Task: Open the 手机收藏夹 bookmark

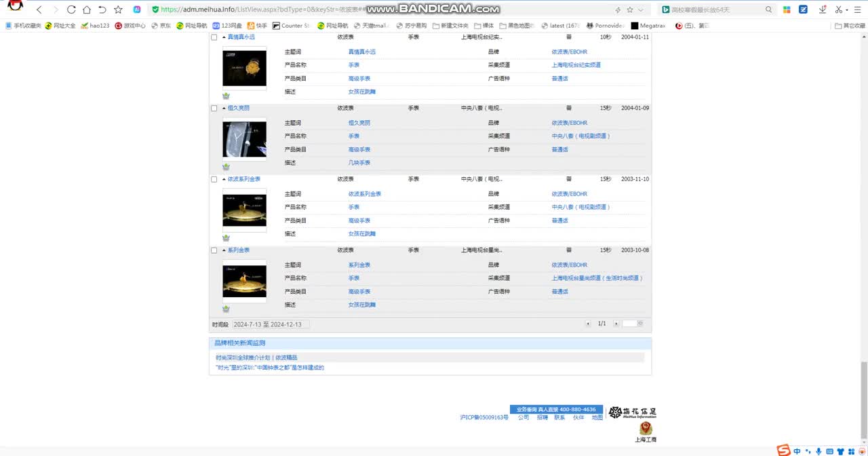Action: 23,26
